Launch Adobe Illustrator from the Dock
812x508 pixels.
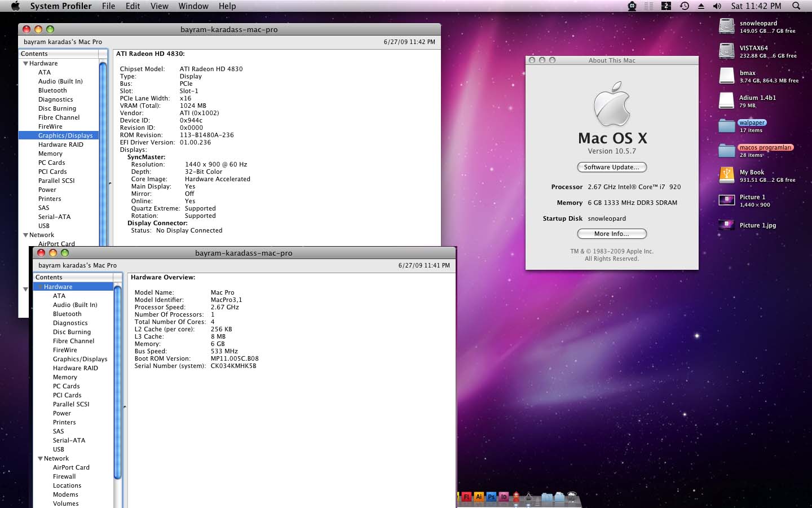pyautogui.click(x=479, y=497)
